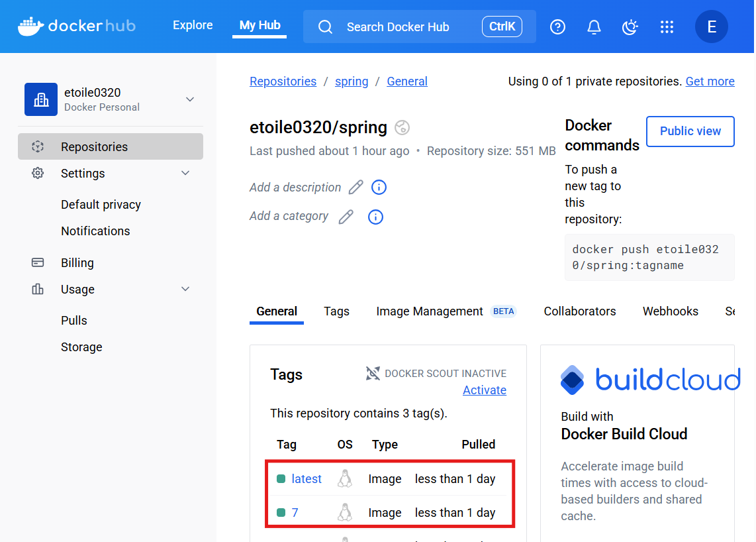
Task: Click the etoile0320 organization building icon
Action: coord(41,99)
